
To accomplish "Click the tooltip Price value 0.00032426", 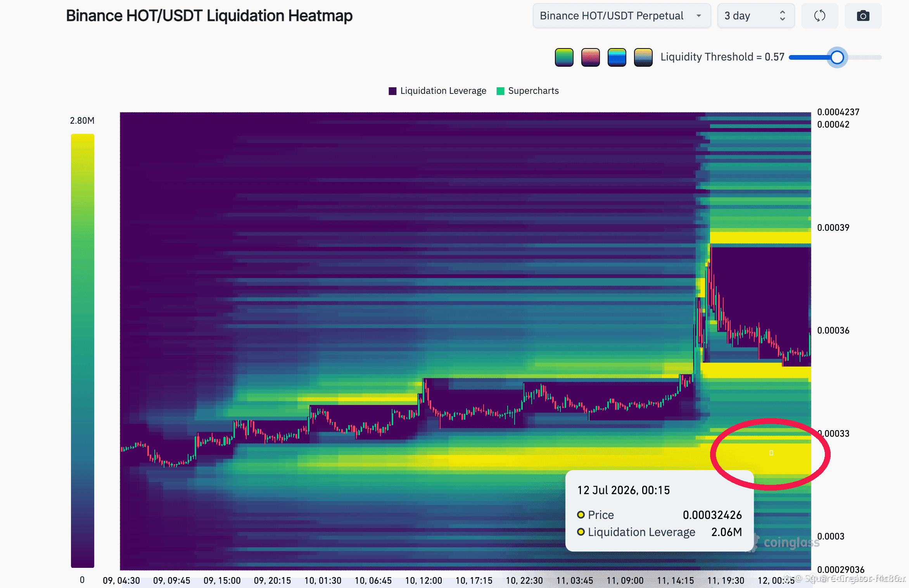I will click(712, 515).
